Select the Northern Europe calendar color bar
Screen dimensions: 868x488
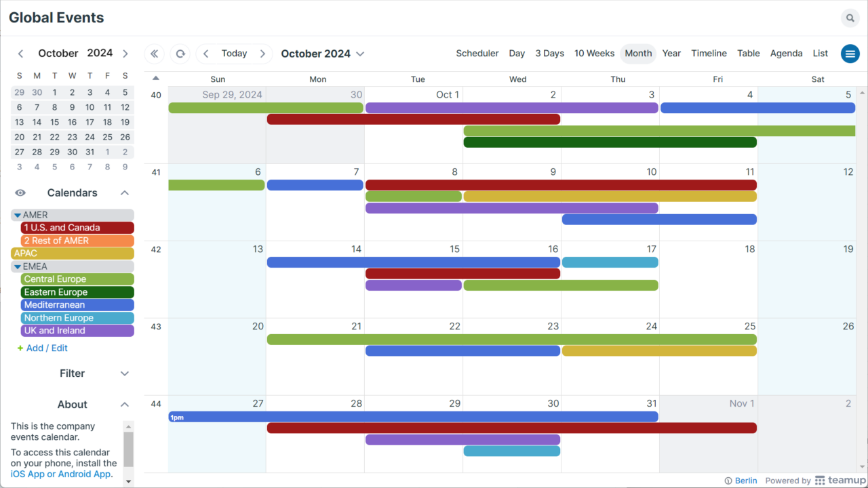[x=77, y=317]
